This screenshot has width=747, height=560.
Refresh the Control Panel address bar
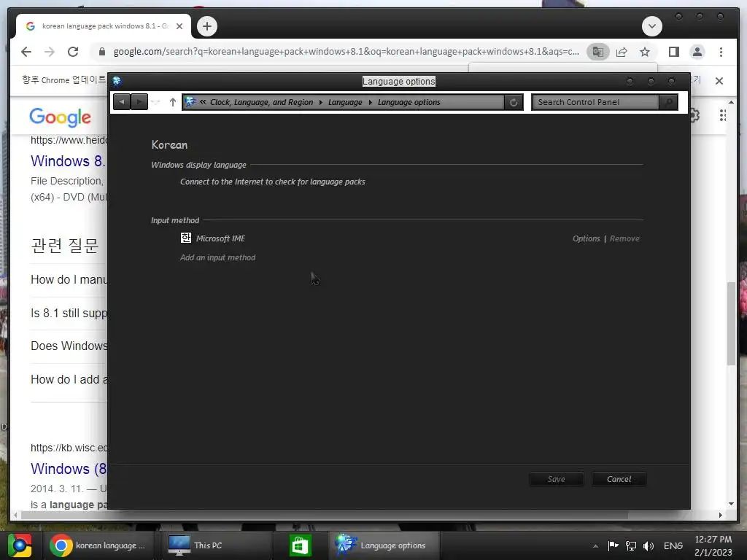click(x=514, y=102)
